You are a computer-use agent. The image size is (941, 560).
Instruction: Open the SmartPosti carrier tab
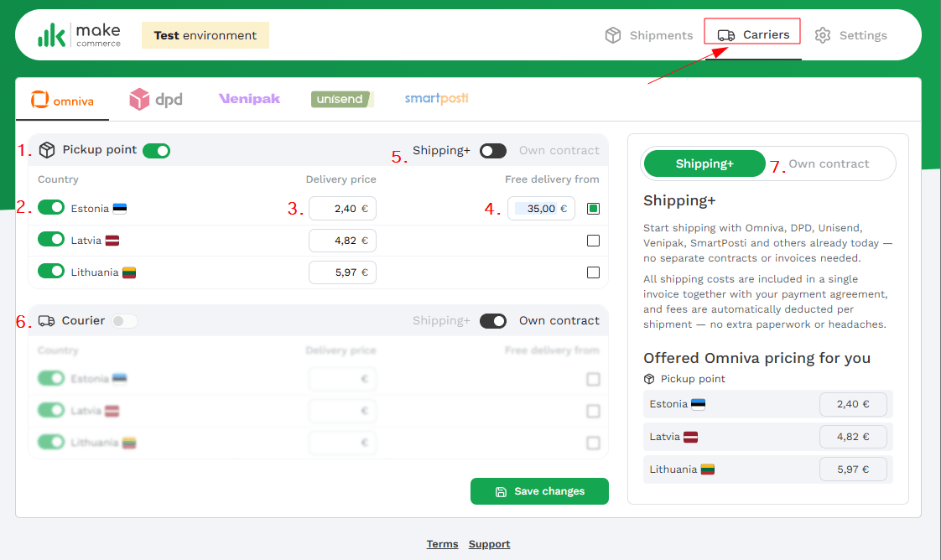436,99
